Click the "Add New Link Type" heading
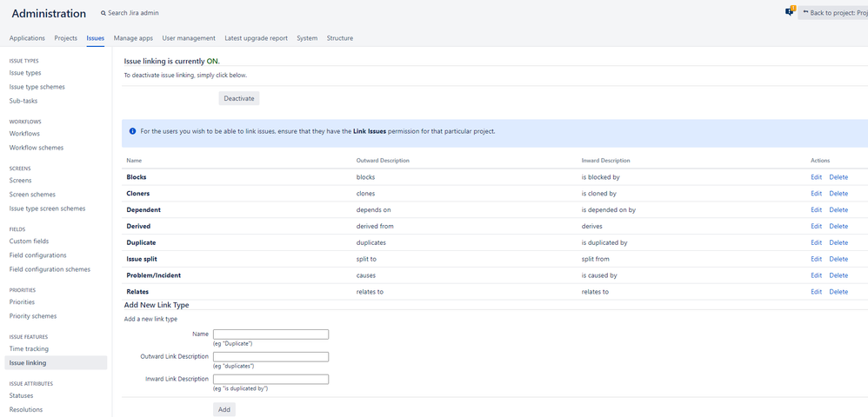The image size is (868, 417). [x=157, y=305]
